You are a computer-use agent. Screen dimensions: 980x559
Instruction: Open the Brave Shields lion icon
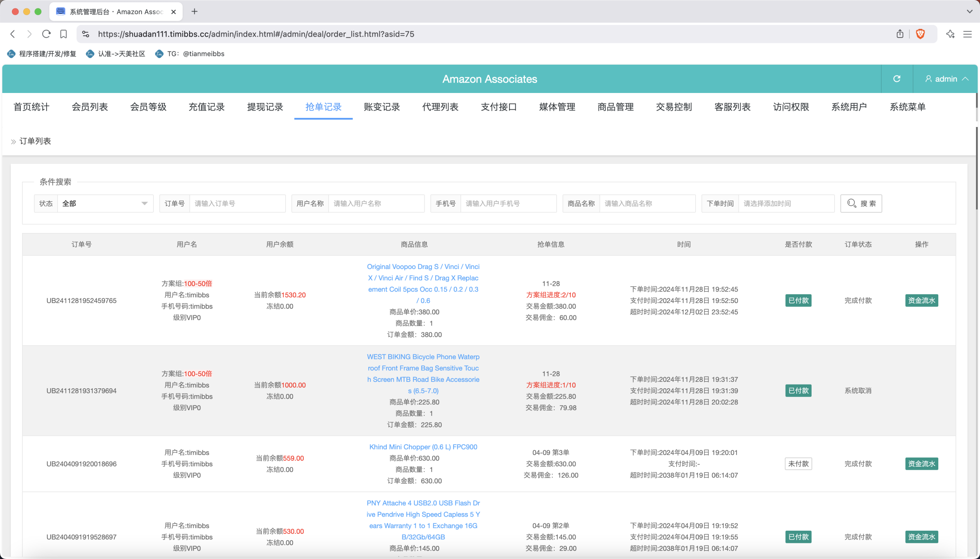[x=920, y=34]
